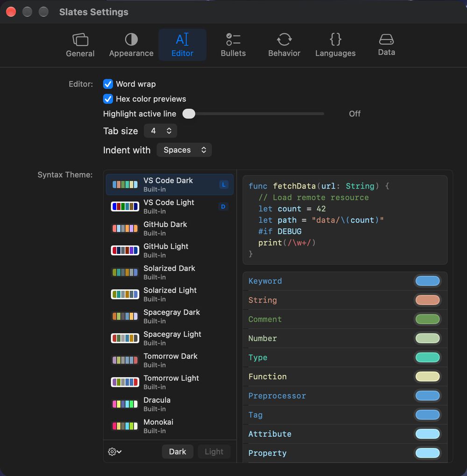Choose the Tomorrow Light theme
Screen dimensions: 467x476
(x=170, y=382)
